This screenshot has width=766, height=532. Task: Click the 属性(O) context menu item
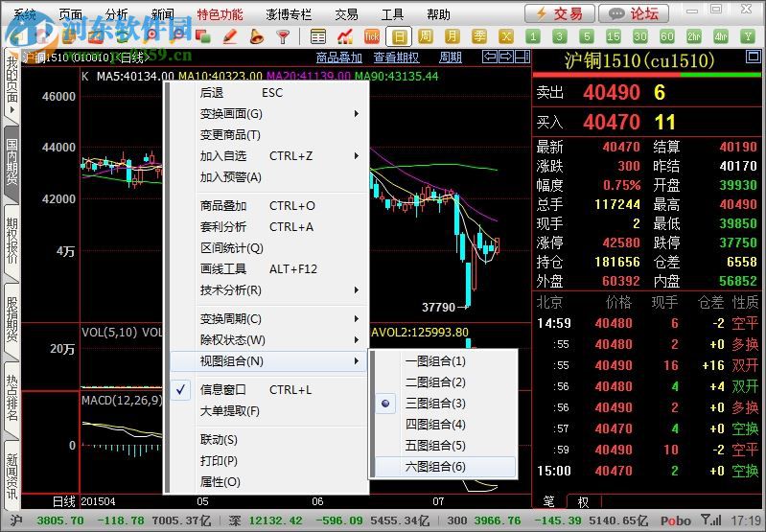pos(268,482)
